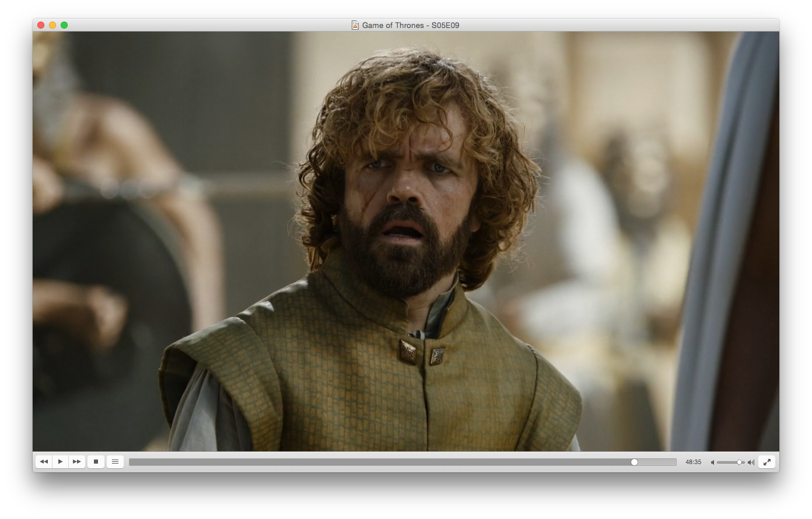Start playback with the play button
Viewport: 812px width, 519px height.
point(60,462)
